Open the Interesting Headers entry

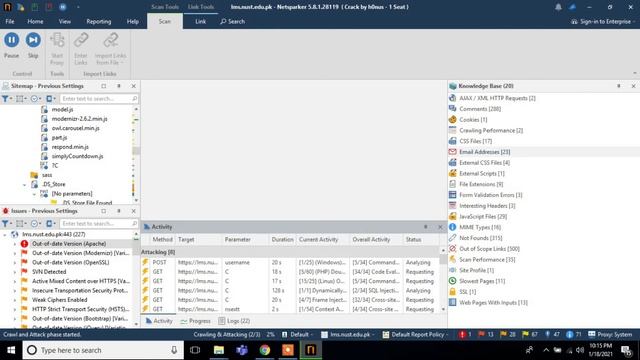[x=487, y=206]
